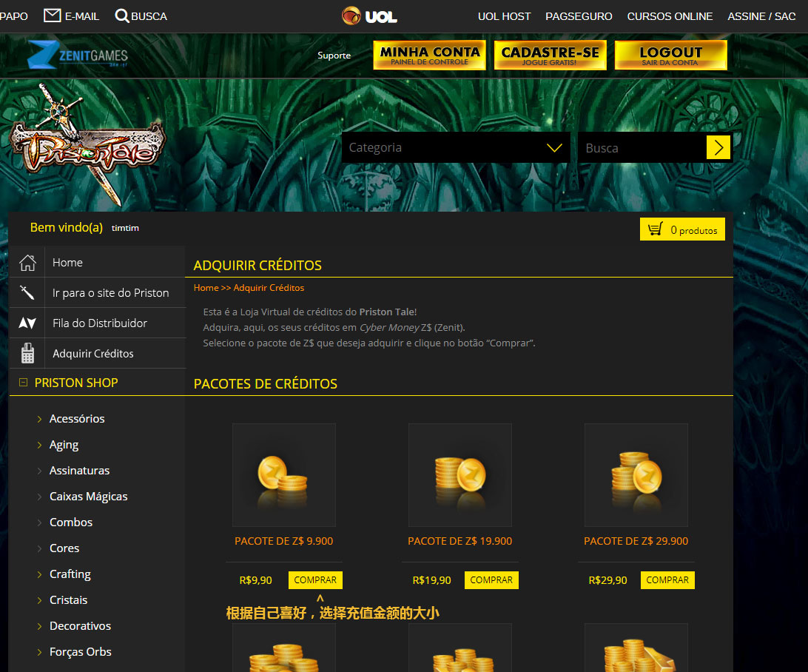Image resolution: width=808 pixels, height=672 pixels.
Task: Click the PACOTE DE Z$ 19.900 title
Action: tap(460, 541)
